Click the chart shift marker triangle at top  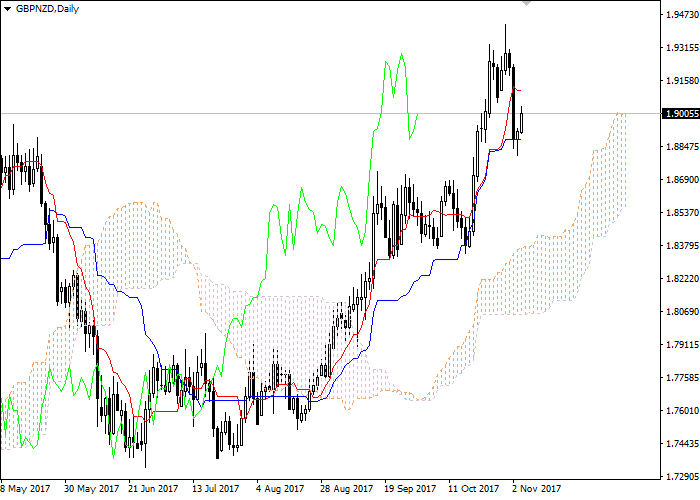pos(526,3)
